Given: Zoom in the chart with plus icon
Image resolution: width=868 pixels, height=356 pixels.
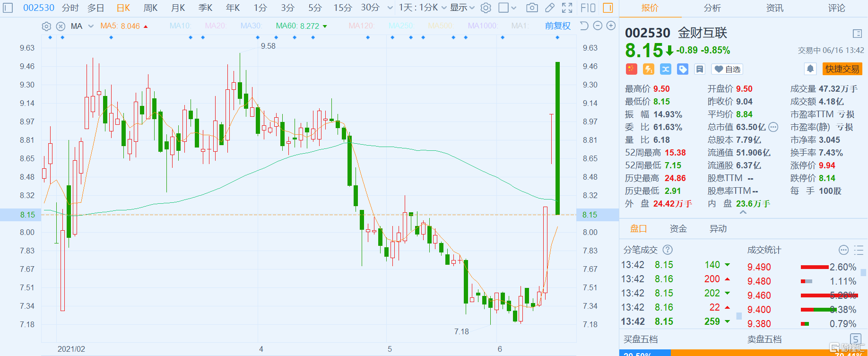Looking at the screenshot, I should coord(611,26).
